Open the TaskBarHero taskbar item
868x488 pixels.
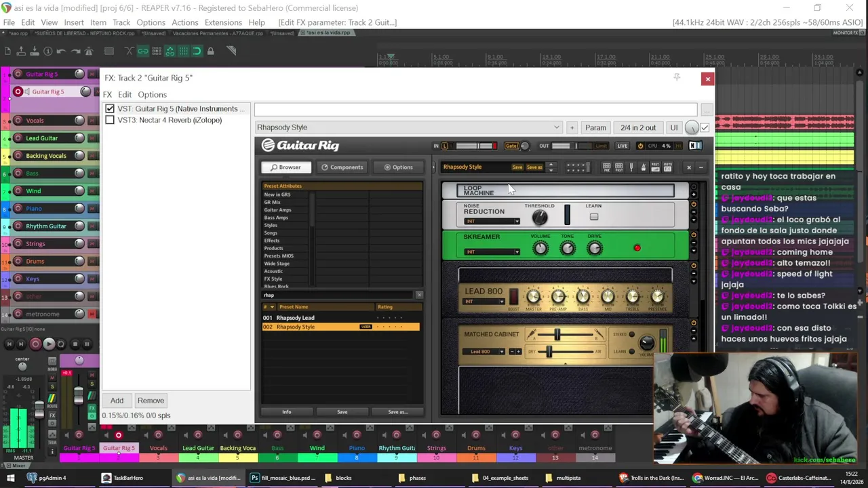122,478
